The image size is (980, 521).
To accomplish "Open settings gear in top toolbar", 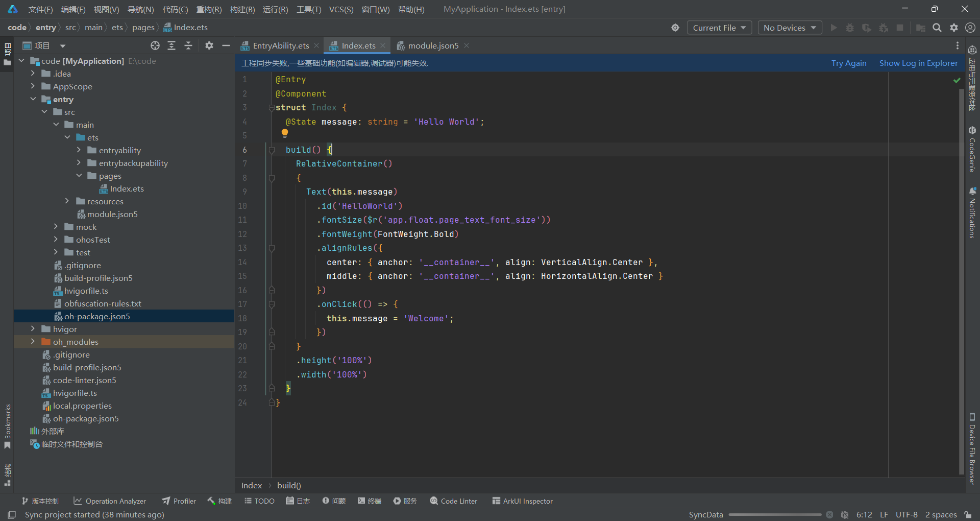I will (954, 28).
